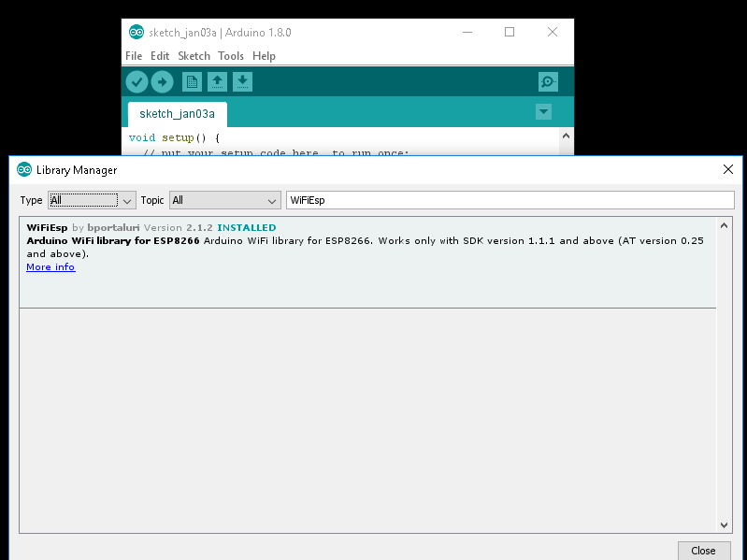Click version number 2.1.2 text
Image resolution: width=747 pixels, height=560 pixels.
[x=200, y=227]
